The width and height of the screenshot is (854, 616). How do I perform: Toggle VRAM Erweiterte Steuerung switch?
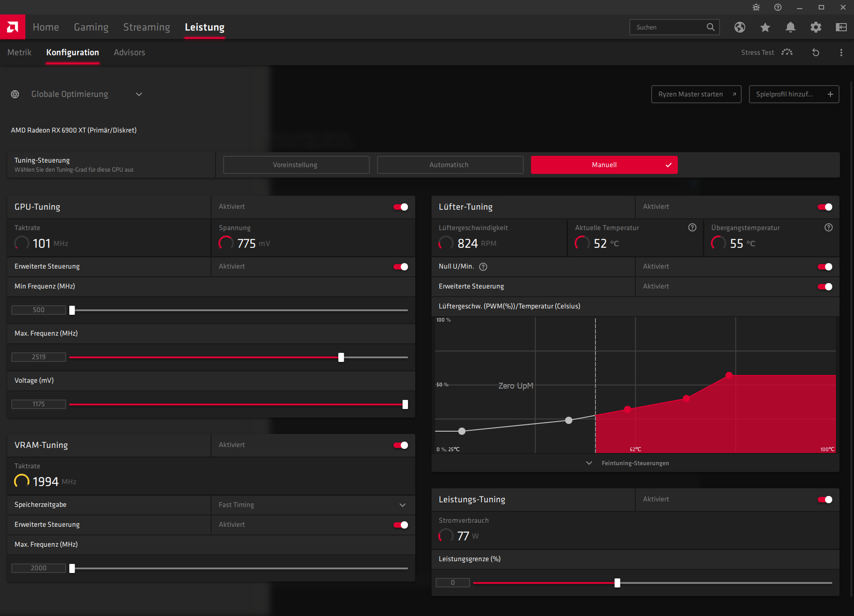[x=401, y=525]
